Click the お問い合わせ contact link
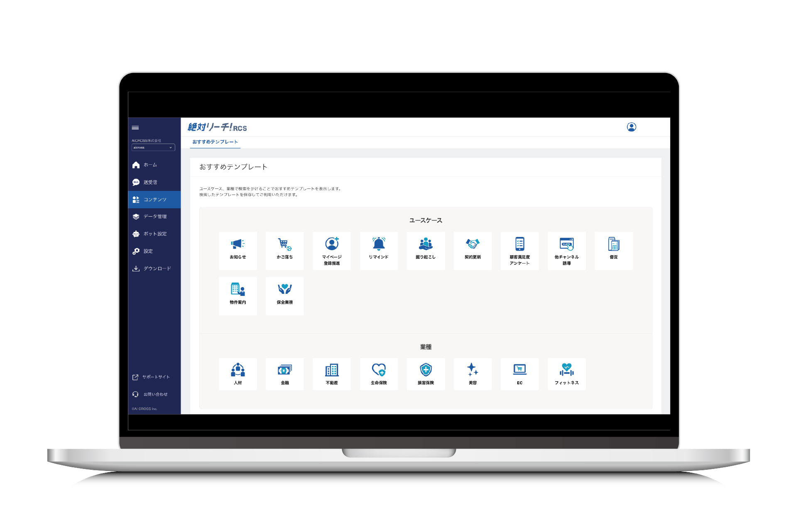This screenshot has width=798, height=532. pos(155,394)
